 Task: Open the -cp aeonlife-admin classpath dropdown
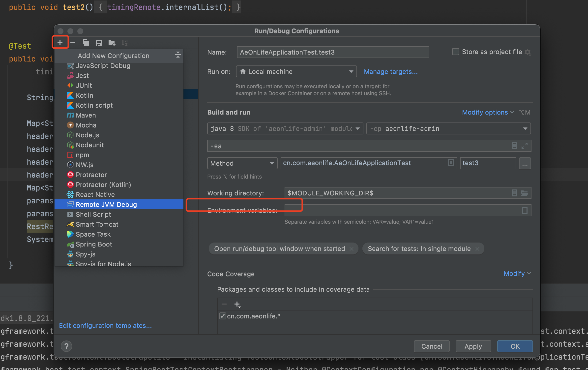click(x=448, y=128)
